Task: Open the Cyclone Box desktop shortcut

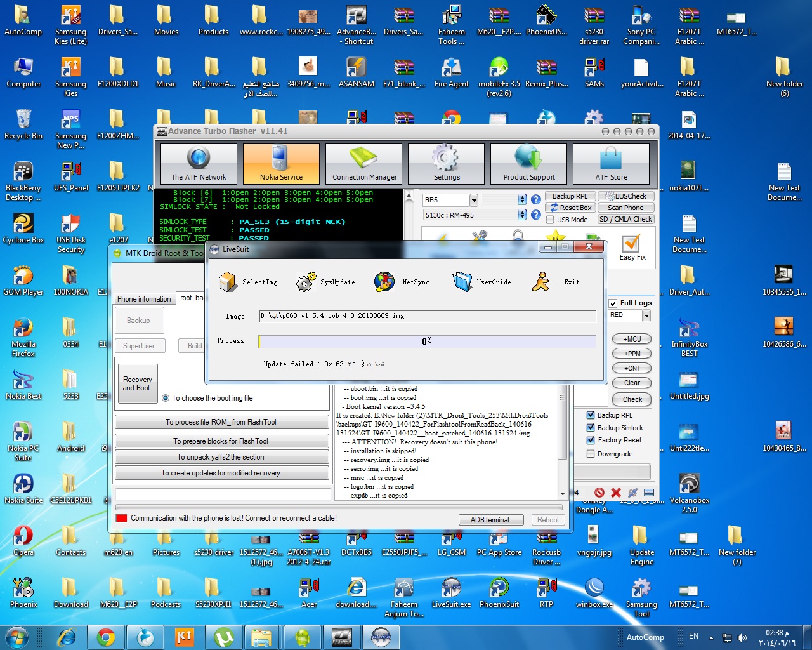Action: 23,229
